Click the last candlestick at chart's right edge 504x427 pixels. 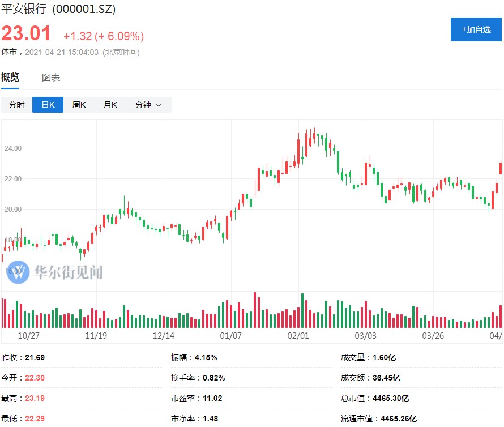(500, 168)
